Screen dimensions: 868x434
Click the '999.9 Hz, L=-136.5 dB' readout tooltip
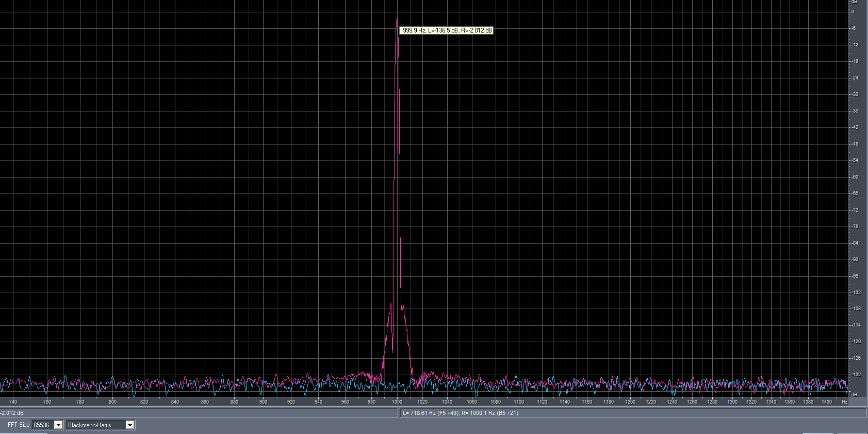click(447, 30)
